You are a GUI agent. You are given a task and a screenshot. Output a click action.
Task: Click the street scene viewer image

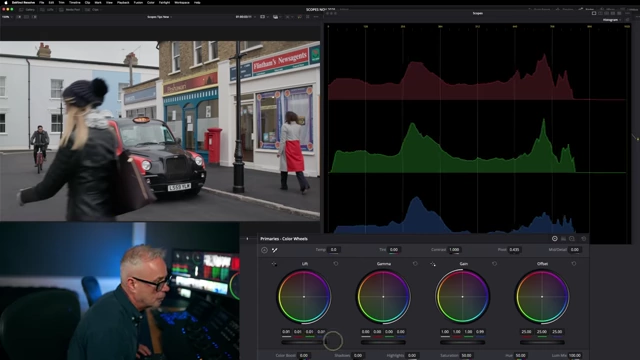[x=160, y=131]
